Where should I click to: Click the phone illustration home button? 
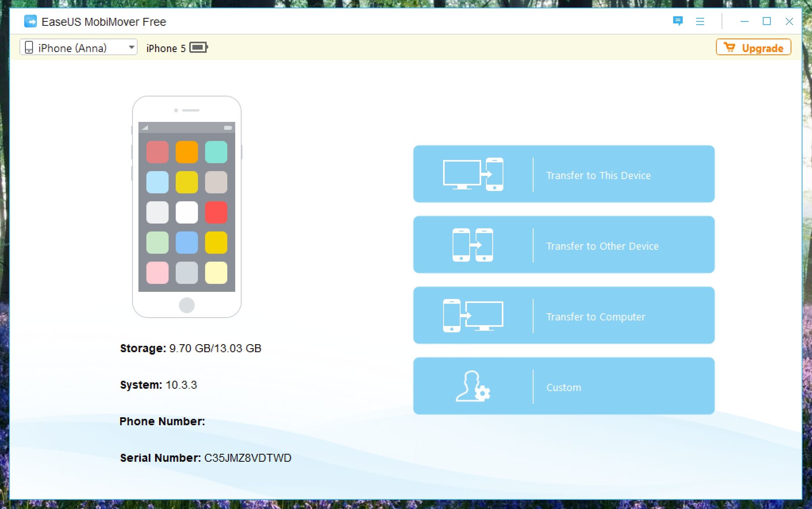coord(186,305)
